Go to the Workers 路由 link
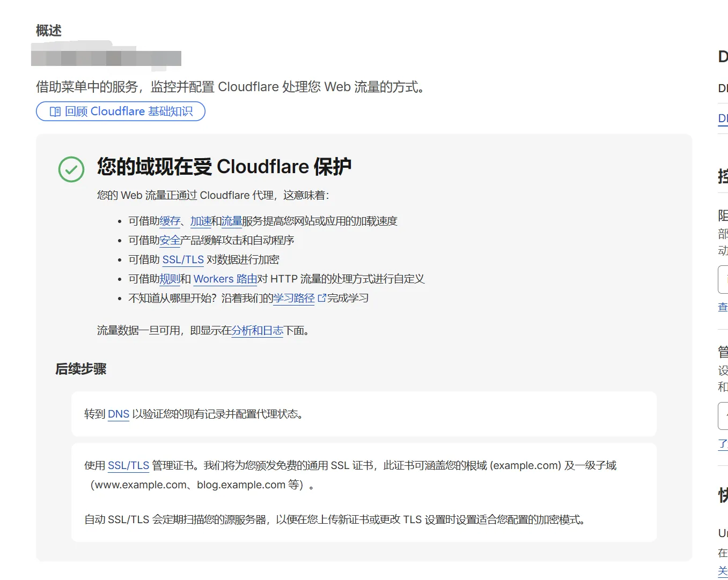The image size is (728, 580). 225,279
